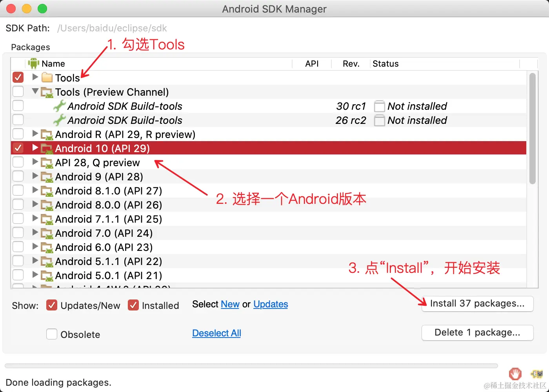Click the wrench icon for Android SDK Build-tools 30 rc1

[x=59, y=106]
